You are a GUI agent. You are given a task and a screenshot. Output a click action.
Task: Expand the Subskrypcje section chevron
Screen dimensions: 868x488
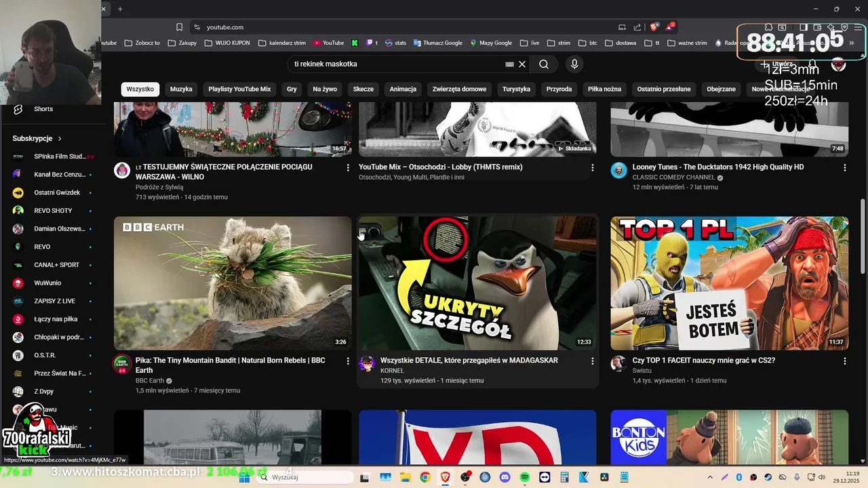[60, 138]
